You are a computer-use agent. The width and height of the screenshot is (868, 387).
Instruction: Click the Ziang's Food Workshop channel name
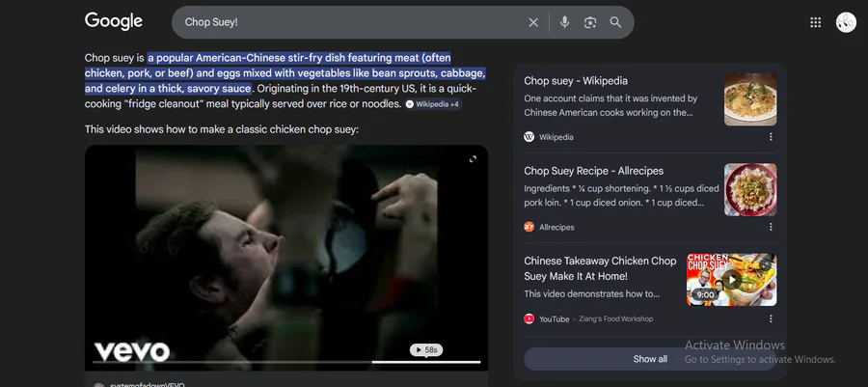click(616, 318)
